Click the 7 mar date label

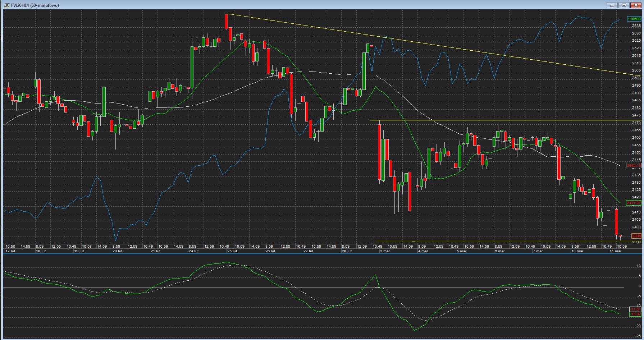(538, 251)
